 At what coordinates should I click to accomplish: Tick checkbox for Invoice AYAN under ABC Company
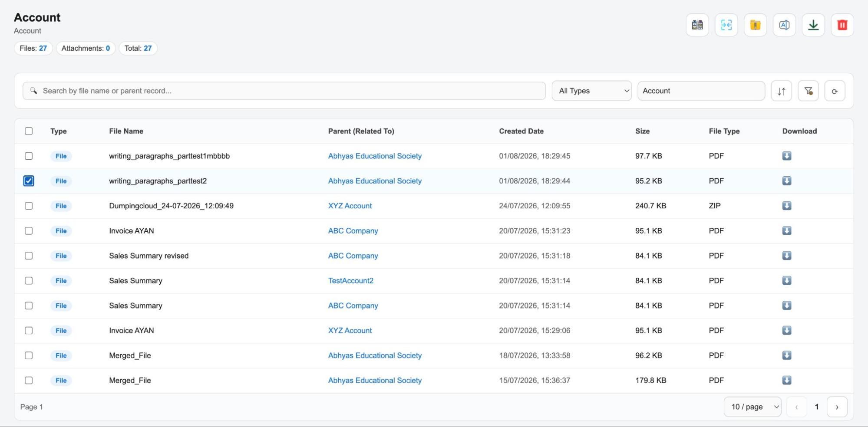29,231
